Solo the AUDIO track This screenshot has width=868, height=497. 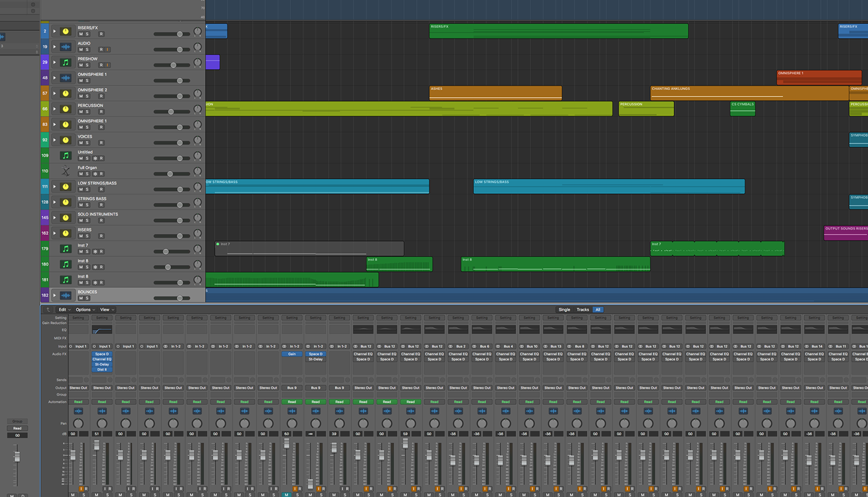(x=87, y=50)
